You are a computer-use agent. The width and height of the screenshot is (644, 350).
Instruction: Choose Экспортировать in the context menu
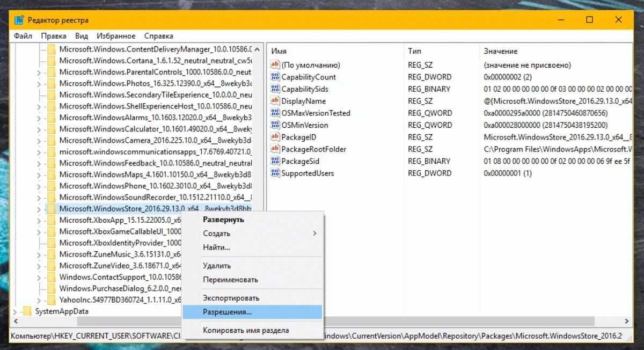tap(252, 298)
